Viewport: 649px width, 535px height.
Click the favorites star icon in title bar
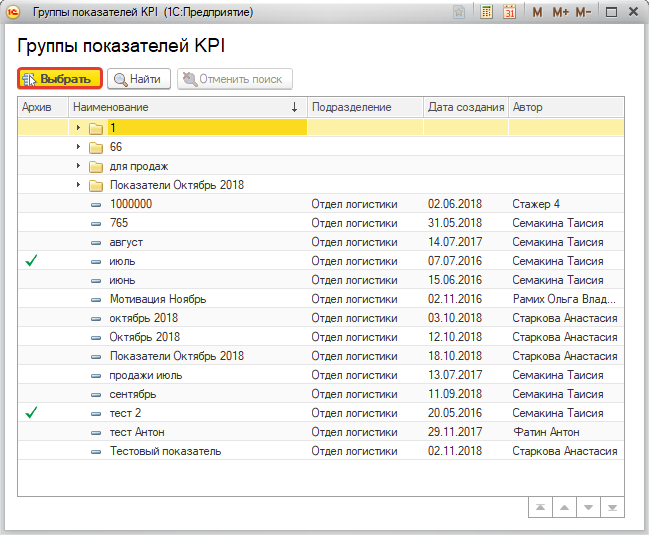point(459,12)
